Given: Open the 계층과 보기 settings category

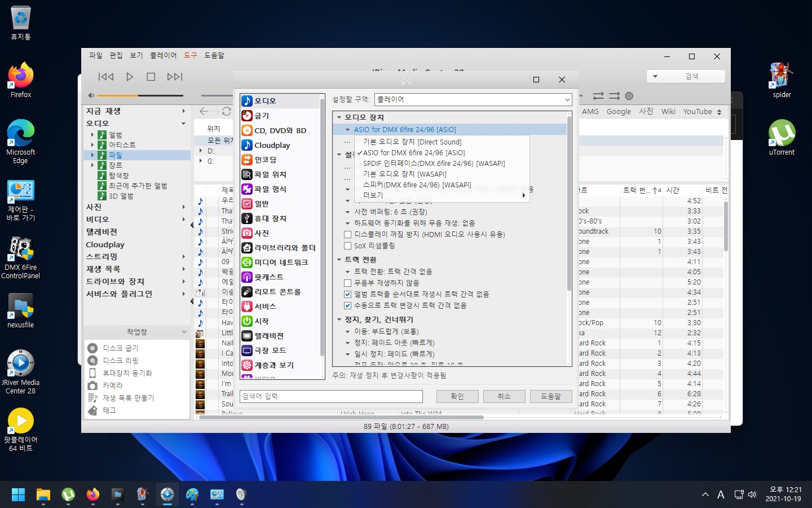Looking at the screenshot, I should (280, 365).
